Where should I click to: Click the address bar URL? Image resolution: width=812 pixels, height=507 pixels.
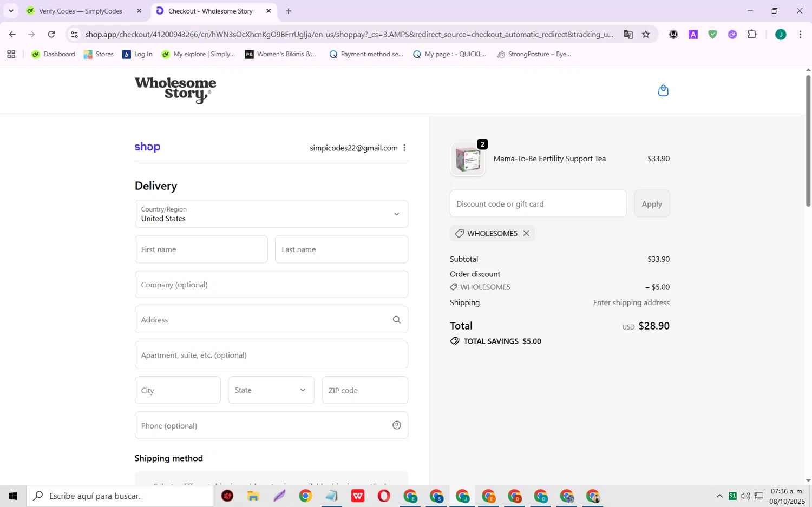point(349,34)
